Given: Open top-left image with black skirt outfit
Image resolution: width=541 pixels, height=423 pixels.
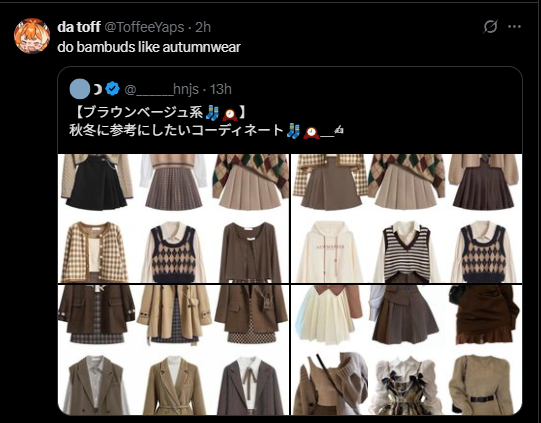Looking at the screenshot, I should [x=174, y=218].
